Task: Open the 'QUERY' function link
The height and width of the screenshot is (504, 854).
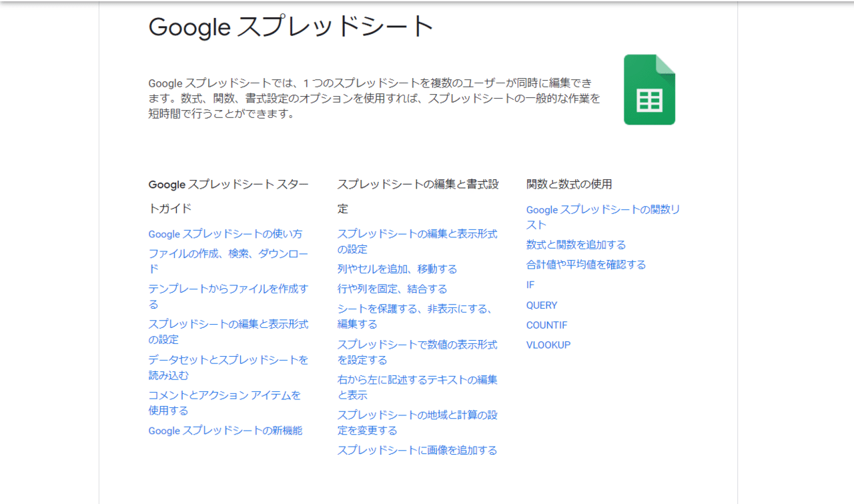Action: coord(541,305)
